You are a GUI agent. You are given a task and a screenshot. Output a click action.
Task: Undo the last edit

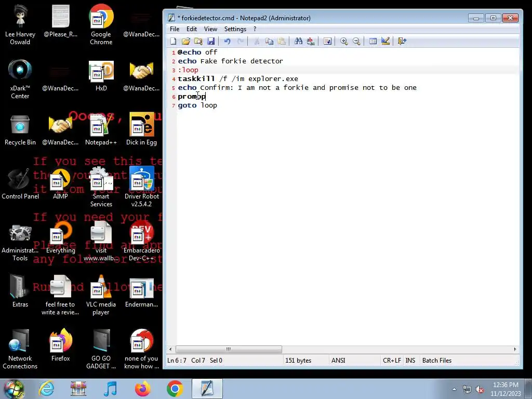pyautogui.click(x=228, y=42)
